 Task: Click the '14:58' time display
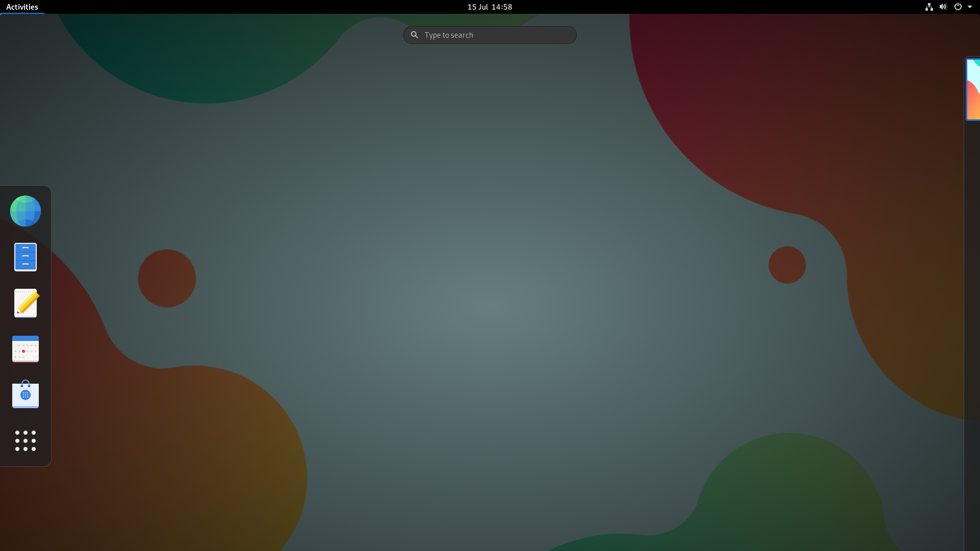502,7
